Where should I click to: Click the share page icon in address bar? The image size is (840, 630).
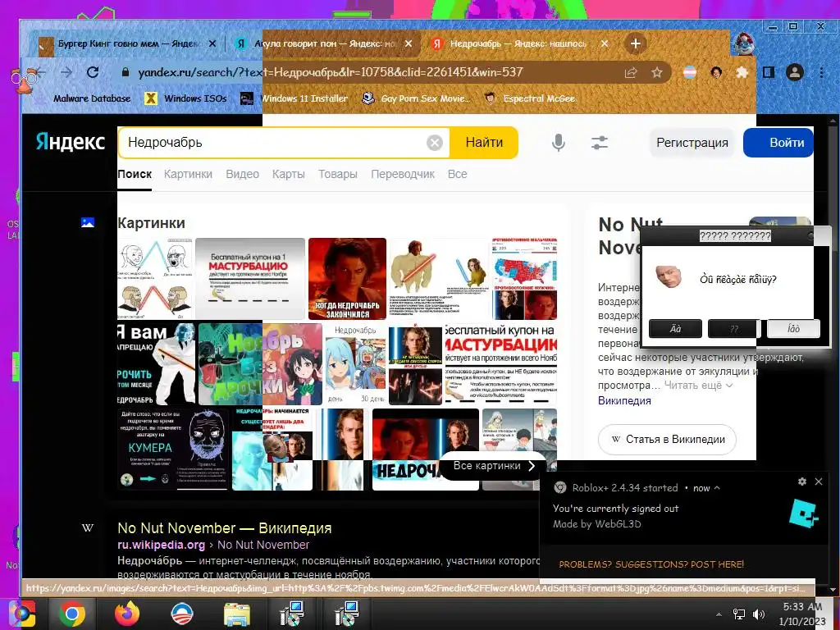(631, 72)
